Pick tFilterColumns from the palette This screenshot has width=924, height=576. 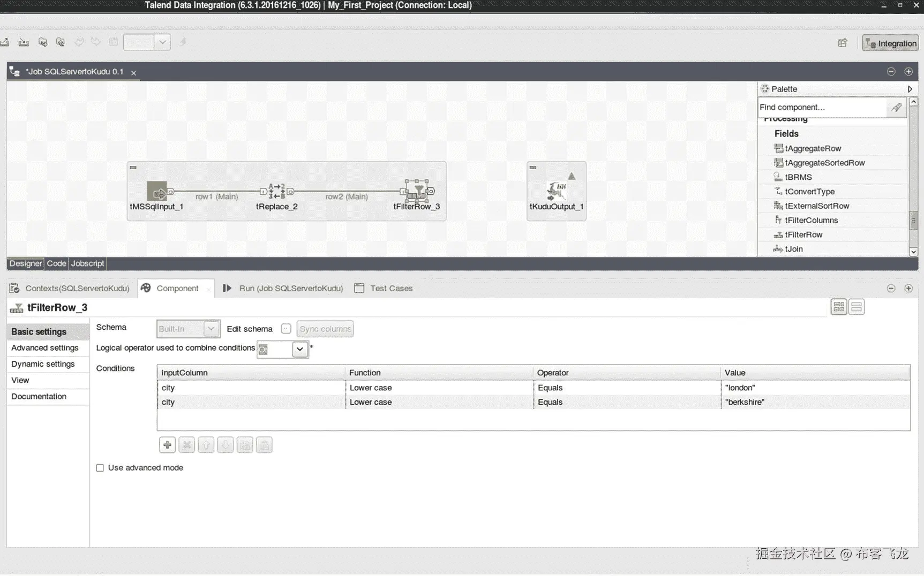[x=806, y=221]
